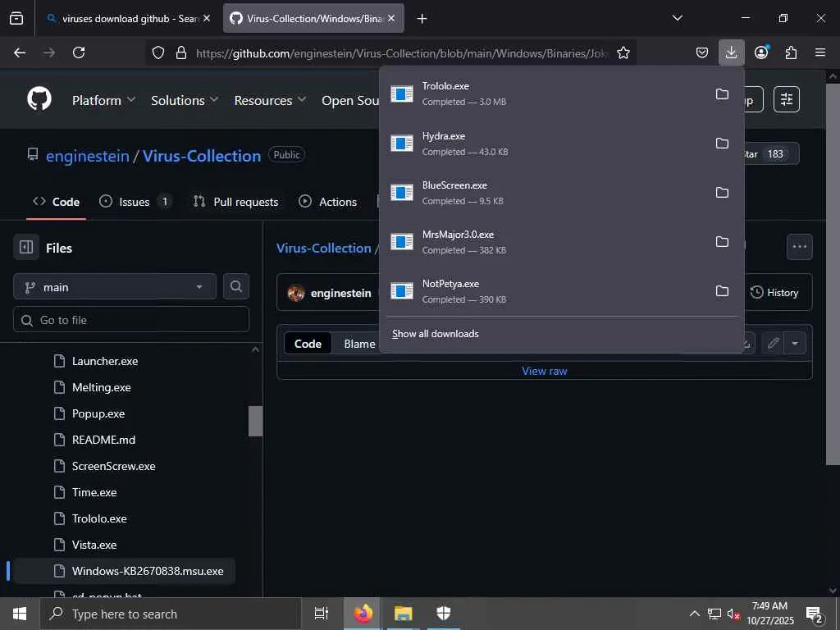The height and width of the screenshot is (630, 840).
Task: Open the Issues tab
Action: pos(135,202)
